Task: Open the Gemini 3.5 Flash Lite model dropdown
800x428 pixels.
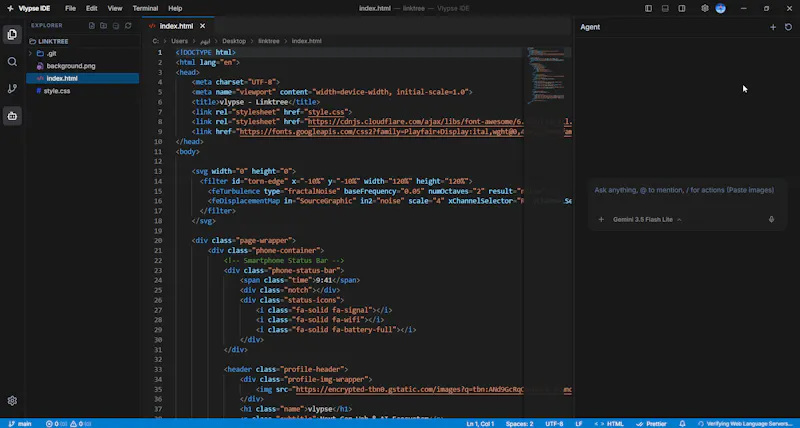Action: (x=647, y=219)
